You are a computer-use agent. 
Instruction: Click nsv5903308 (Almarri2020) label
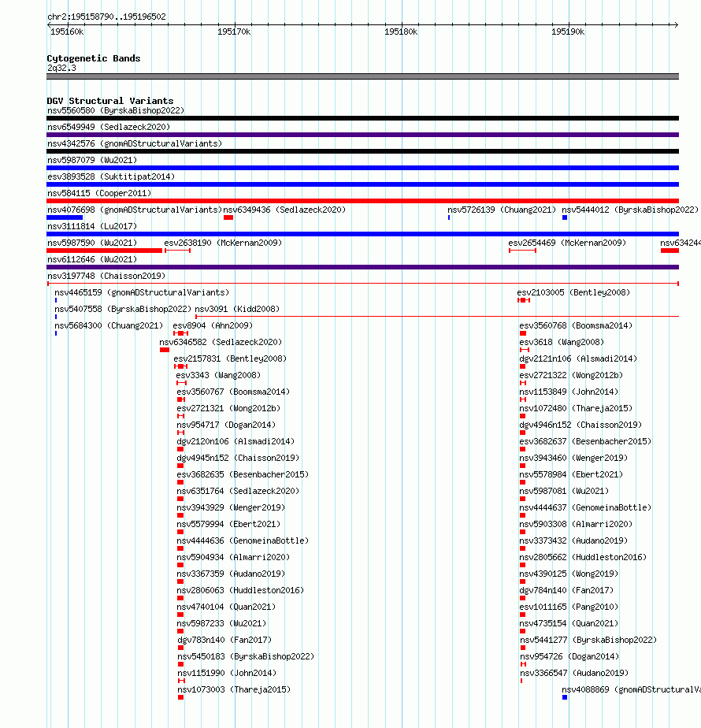576,524
